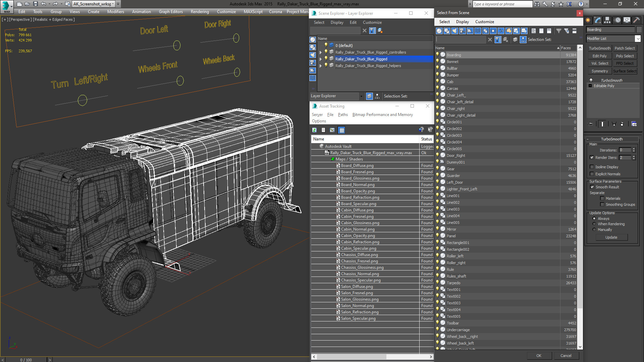Image resolution: width=644 pixels, height=362 pixels.
Task: Open Modifiers menu in main menu bar
Action: tap(116, 12)
